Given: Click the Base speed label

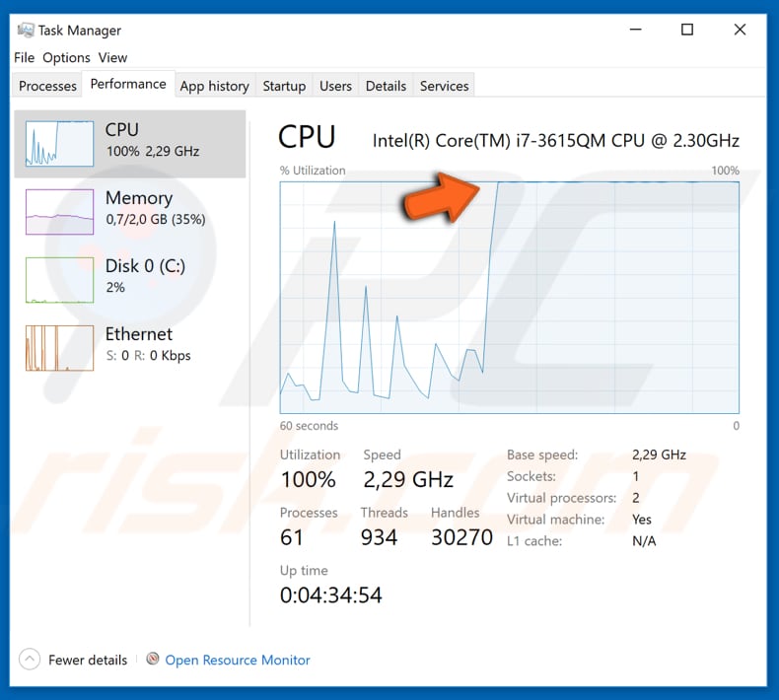Looking at the screenshot, I should (542, 455).
